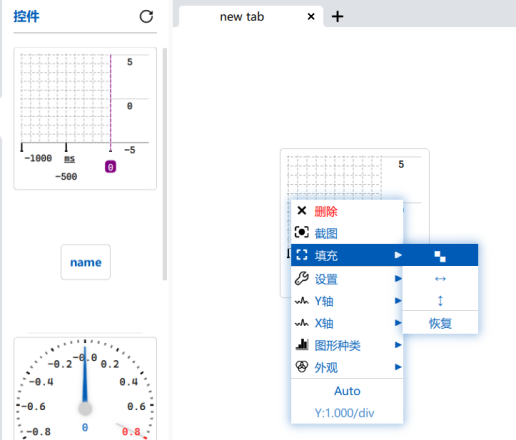
Task: Close the new tab tab
Action: click(311, 16)
